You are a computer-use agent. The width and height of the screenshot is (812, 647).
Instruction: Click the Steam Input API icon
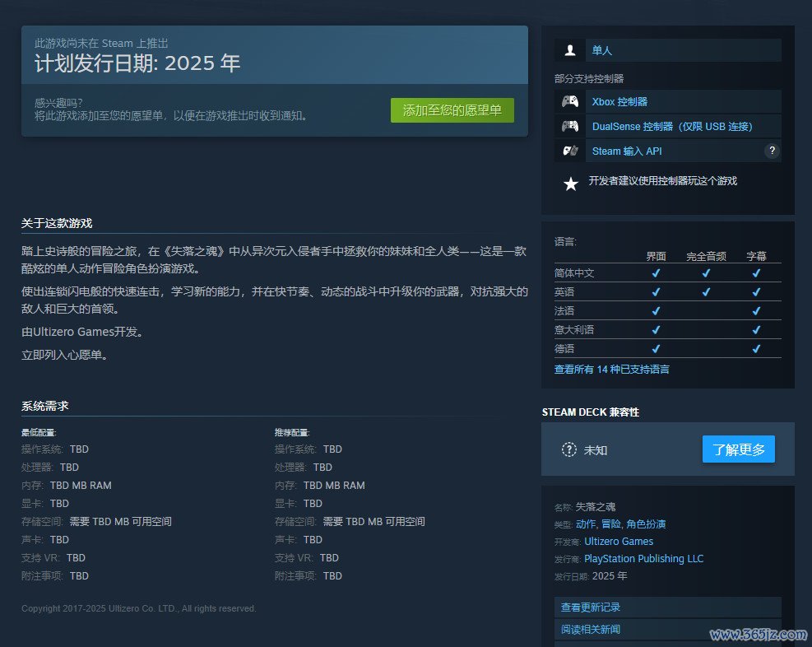[x=570, y=151]
